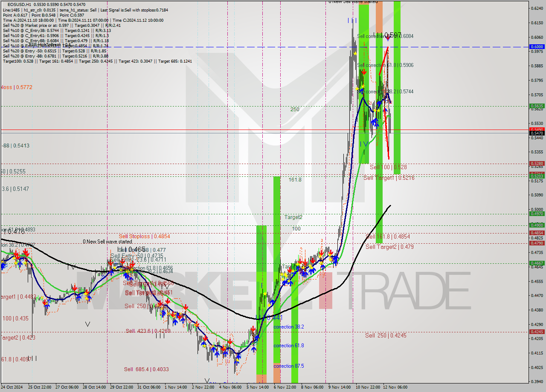Select the red 0.5490 price tag

[x=537, y=130]
